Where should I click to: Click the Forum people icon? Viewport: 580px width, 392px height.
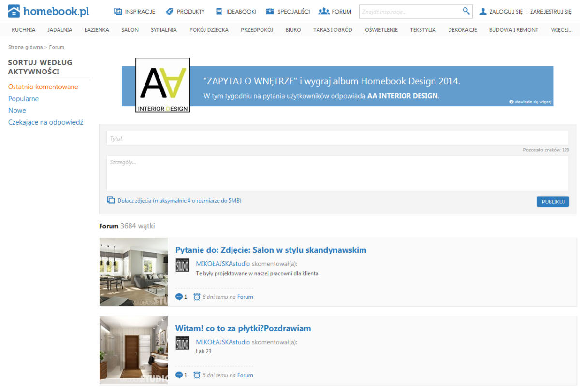coord(323,11)
